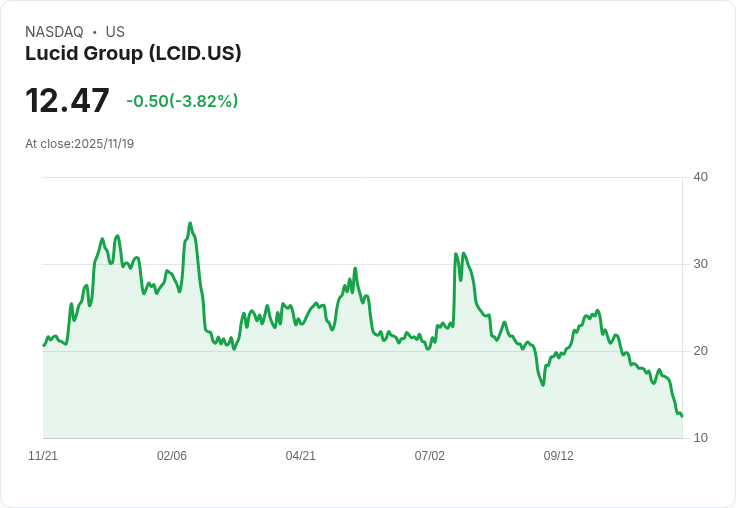Click the 09/12 date axis label
736x508 pixels.
559,456
